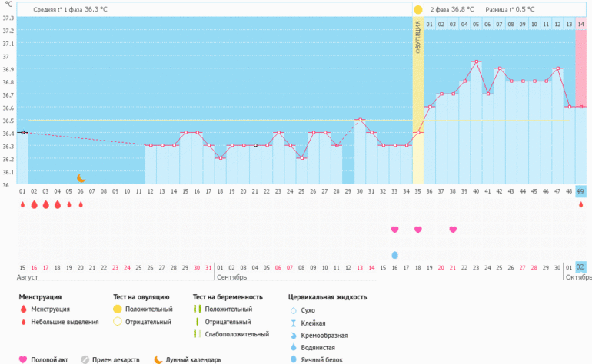Image resolution: width=592 pixels, height=364 pixels.
Task: Click the Сухо drop icon in legend
Action: (x=293, y=310)
